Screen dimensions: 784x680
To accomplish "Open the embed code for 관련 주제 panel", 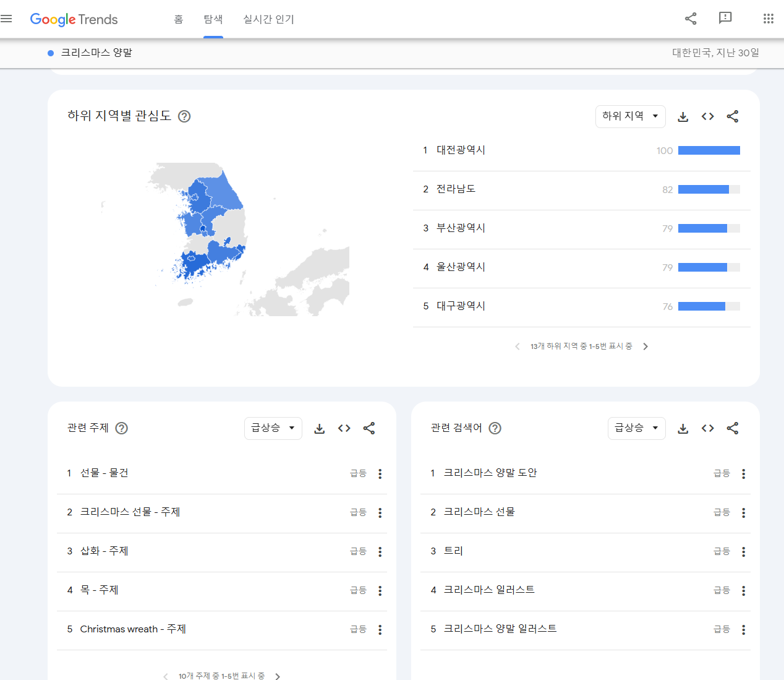I will [344, 428].
